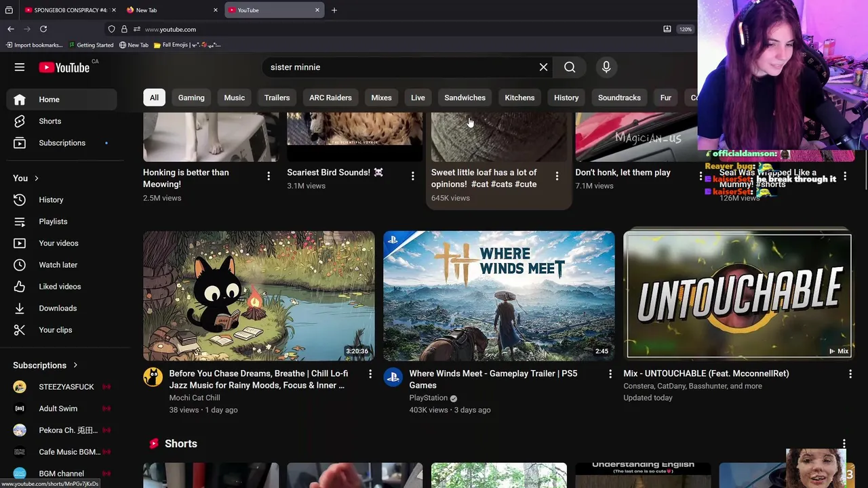Screen dimensions: 868x488
Task: Expand the Subscriptions section header
Action: tap(45, 365)
